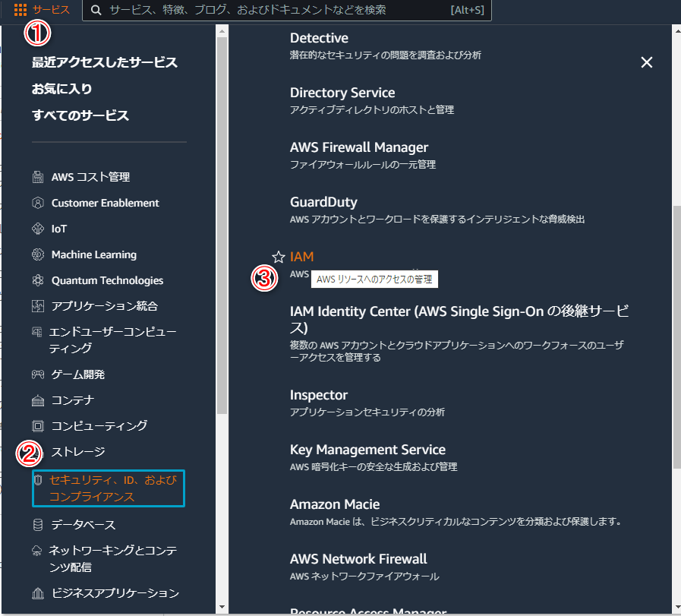
Task: Open 最近アクセスしたサービス section
Action: 105,62
